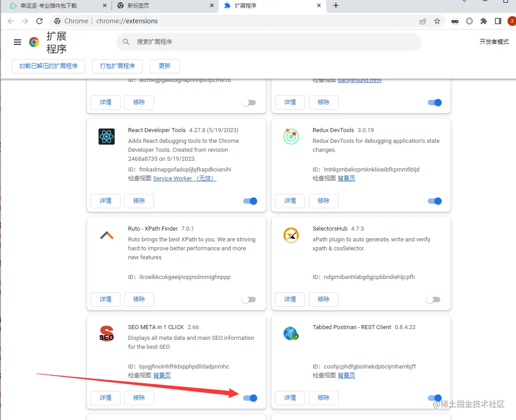Open the incognito-style glasses extension icon

[x=455, y=21]
